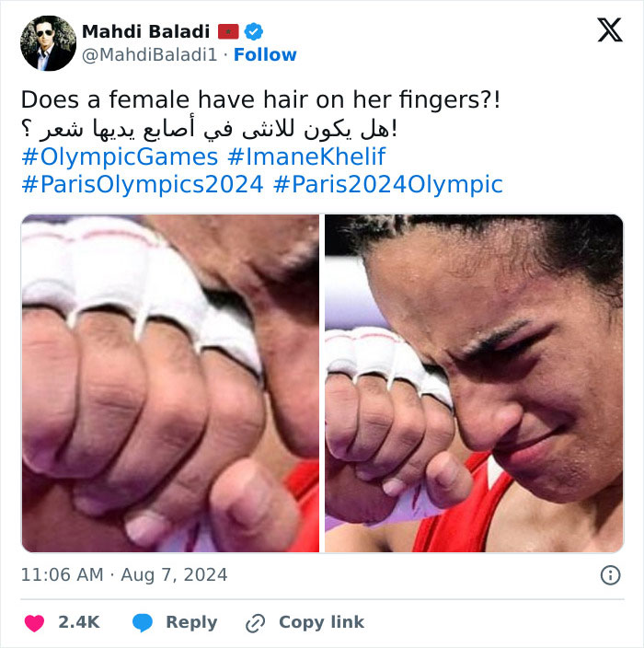
Task: Click the Morocco flag emoji
Action: click(228, 31)
